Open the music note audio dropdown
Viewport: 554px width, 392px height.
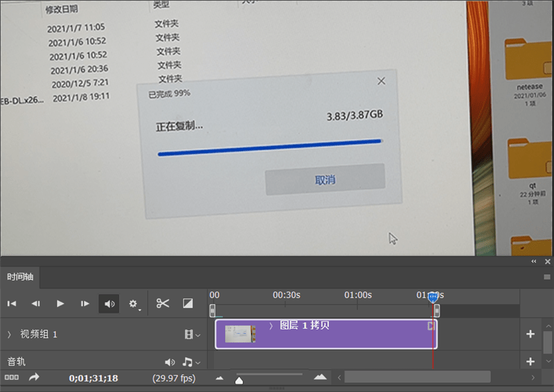pyautogui.click(x=191, y=362)
